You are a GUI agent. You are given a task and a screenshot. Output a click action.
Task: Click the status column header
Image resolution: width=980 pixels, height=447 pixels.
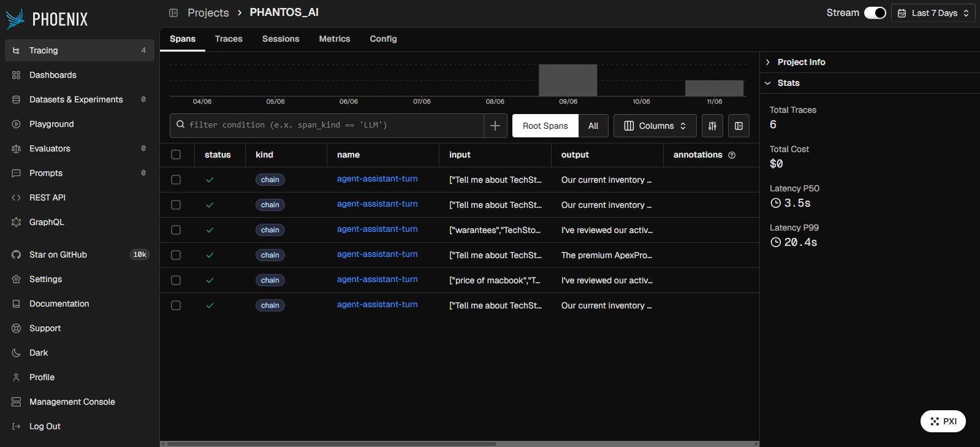pos(218,155)
